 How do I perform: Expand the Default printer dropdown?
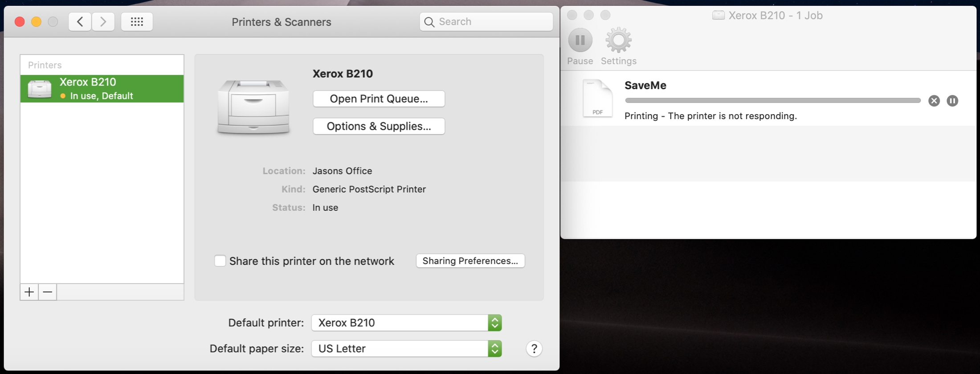pos(406,323)
